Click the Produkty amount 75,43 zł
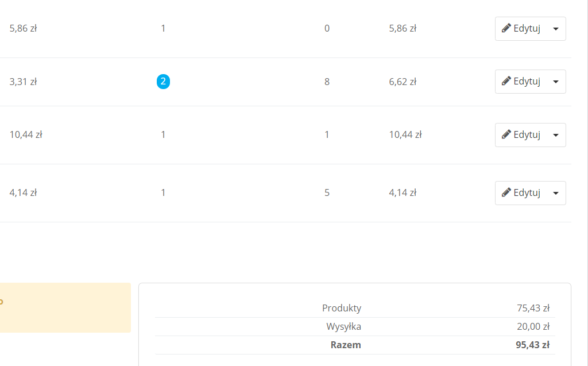Viewport: 588px width, 366px height. pyautogui.click(x=533, y=308)
